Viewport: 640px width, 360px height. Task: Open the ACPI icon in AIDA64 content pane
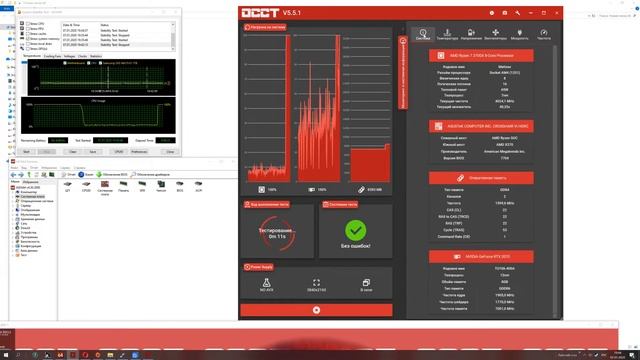point(198,186)
